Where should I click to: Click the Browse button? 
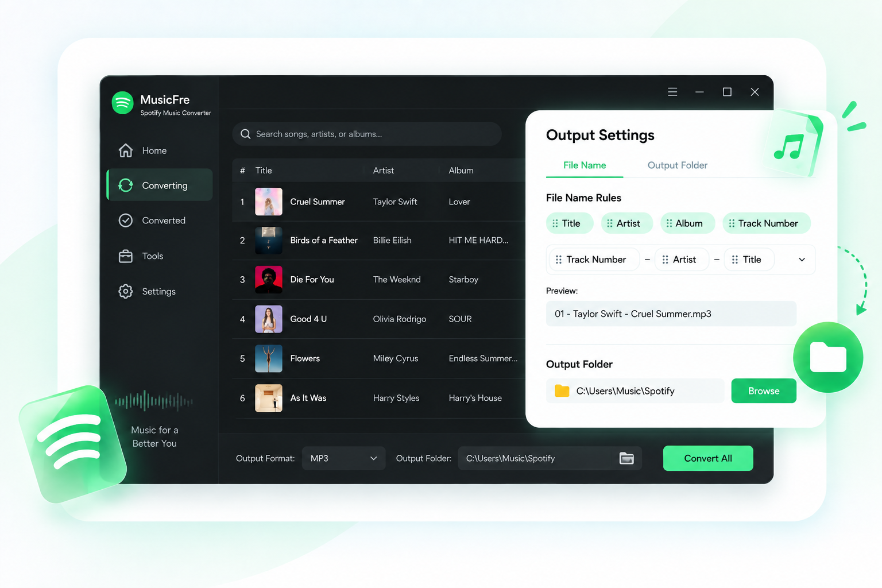764,391
